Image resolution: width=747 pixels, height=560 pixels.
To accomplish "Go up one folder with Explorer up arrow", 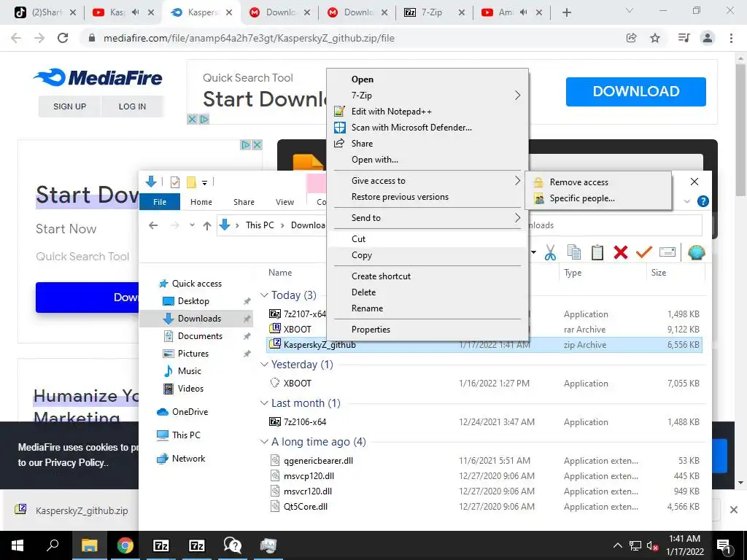I will 206,225.
